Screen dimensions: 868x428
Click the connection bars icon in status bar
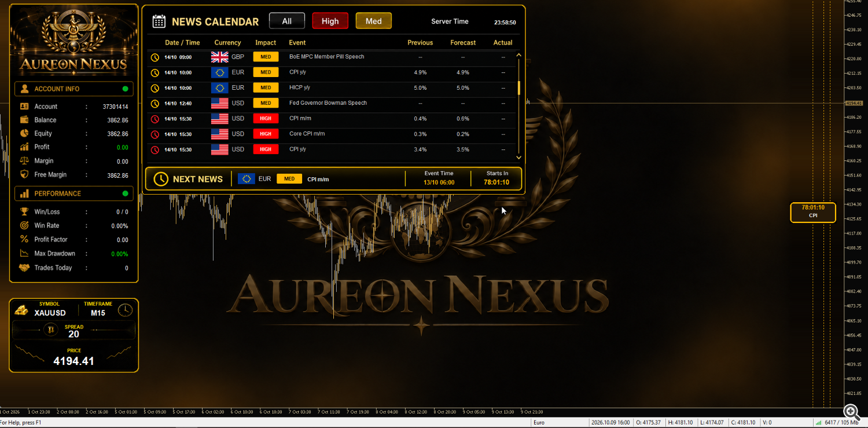(818, 423)
